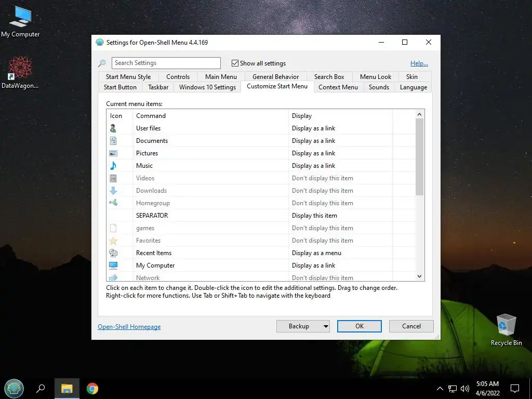
Task: Change User files display setting
Action: tap(313, 128)
